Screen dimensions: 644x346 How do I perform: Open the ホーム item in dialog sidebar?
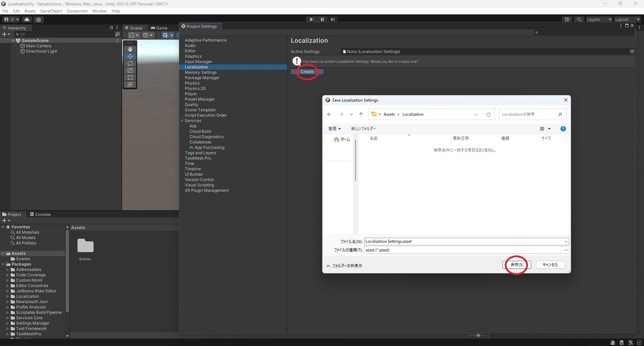(341, 139)
